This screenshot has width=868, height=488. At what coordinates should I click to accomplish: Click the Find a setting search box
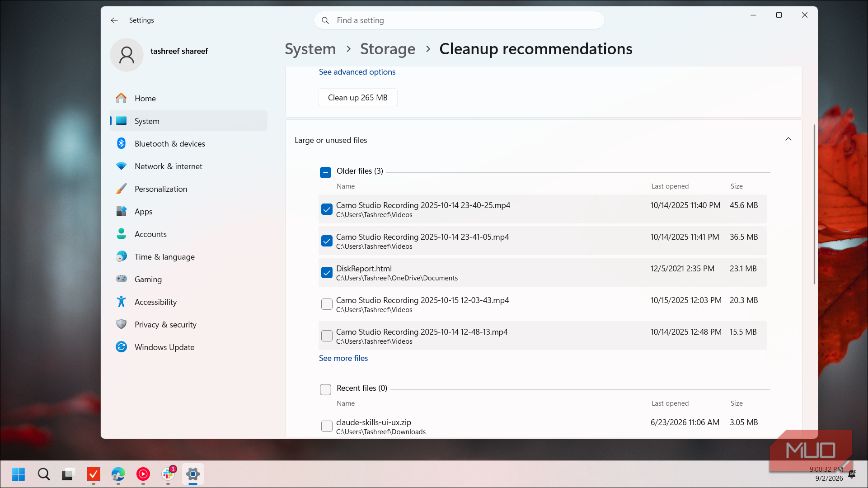pyautogui.click(x=459, y=20)
